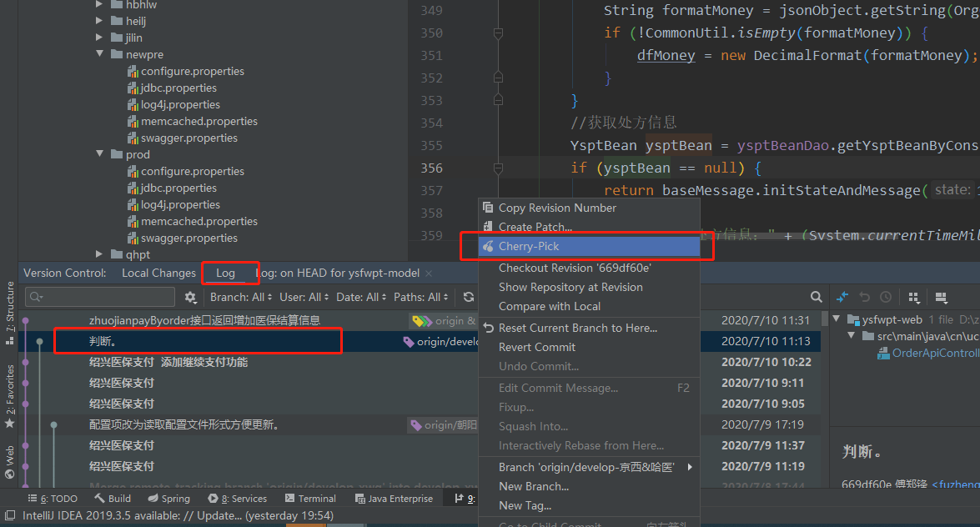This screenshot has width=980, height=527.
Task: Select commit 绍兴医保支付 添加继续支付功能
Action: coord(168,362)
